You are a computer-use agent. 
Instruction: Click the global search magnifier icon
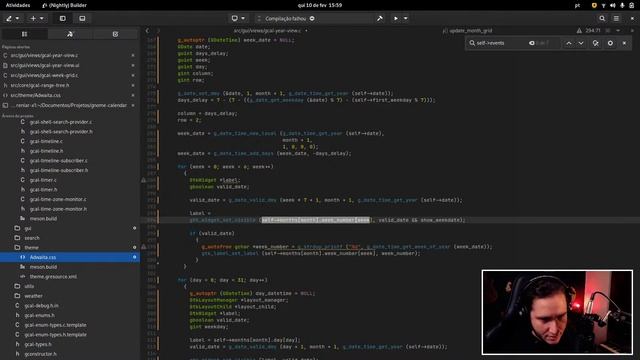click(x=602, y=18)
